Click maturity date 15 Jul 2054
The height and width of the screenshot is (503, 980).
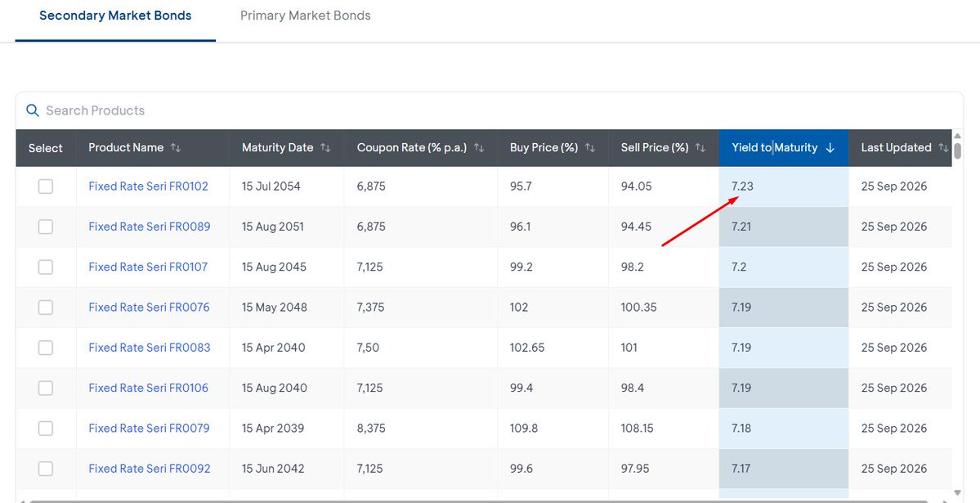271,186
